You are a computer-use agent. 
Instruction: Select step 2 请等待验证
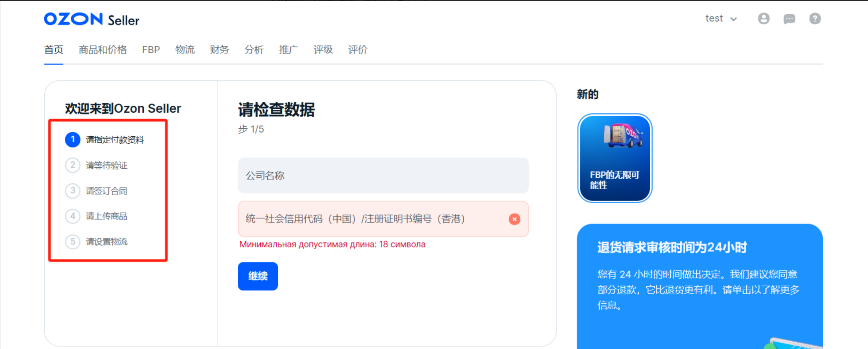pyautogui.click(x=96, y=165)
